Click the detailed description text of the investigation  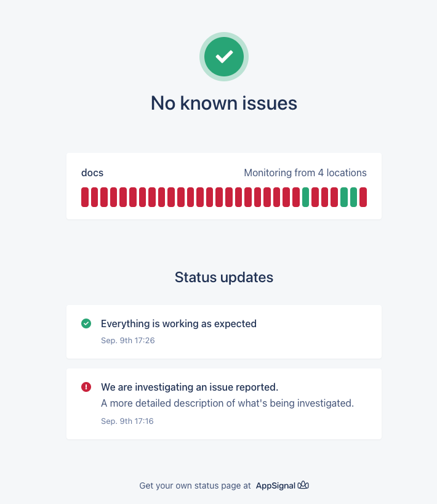227,403
